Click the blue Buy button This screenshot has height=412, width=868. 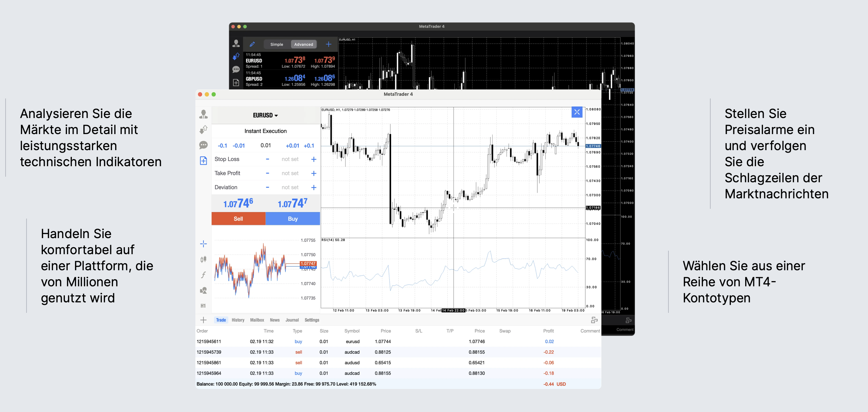(293, 219)
